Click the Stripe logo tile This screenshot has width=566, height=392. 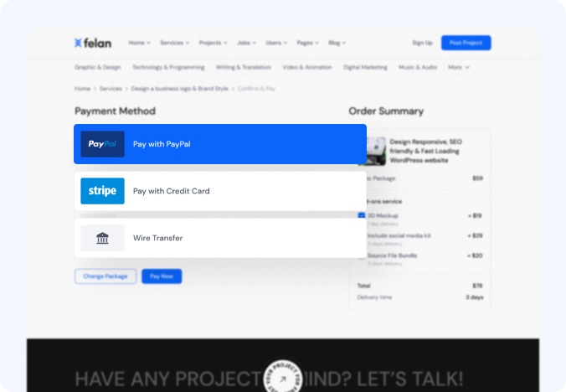[102, 191]
